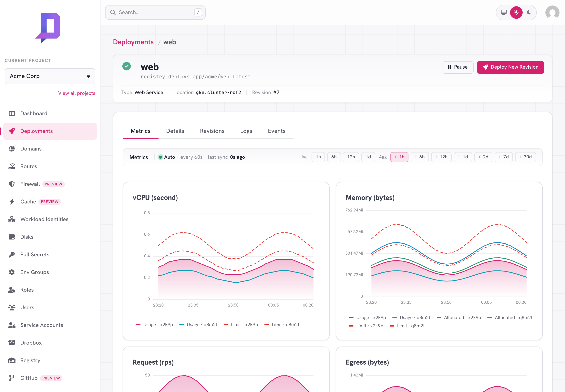
Task: Click the Pause button
Action: pyautogui.click(x=458, y=67)
